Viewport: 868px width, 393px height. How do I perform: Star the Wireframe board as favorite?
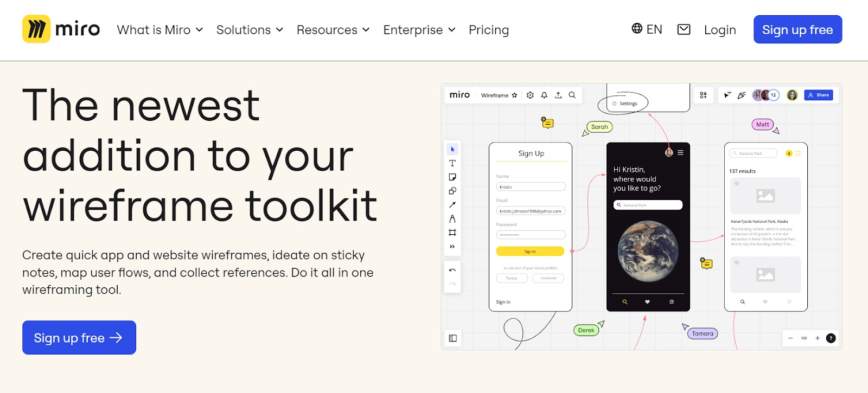tap(514, 95)
